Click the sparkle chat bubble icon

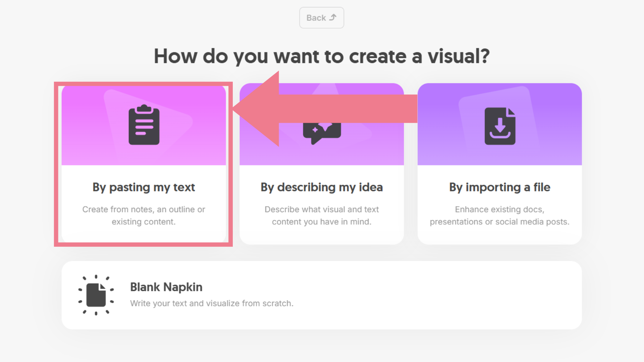click(322, 134)
